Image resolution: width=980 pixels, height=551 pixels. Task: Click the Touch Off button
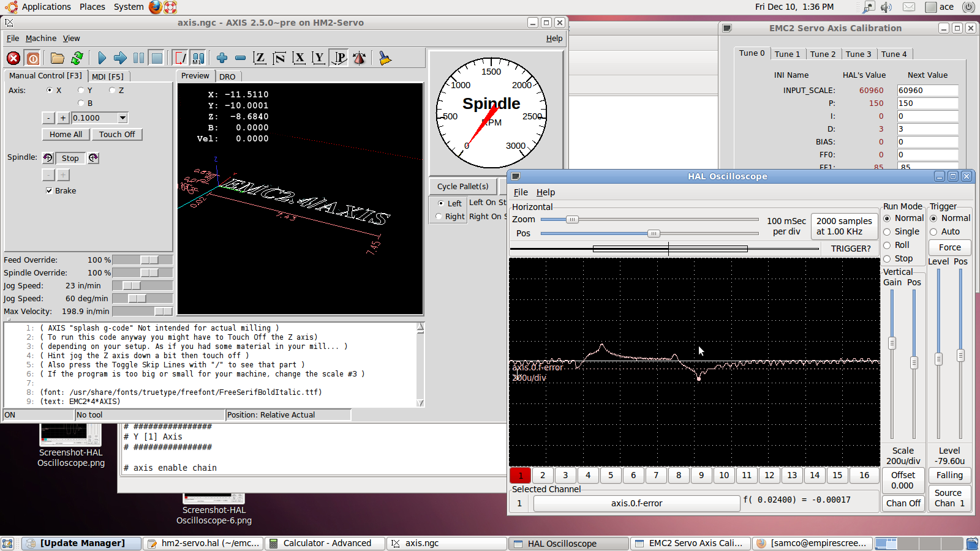tap(117, 134)
